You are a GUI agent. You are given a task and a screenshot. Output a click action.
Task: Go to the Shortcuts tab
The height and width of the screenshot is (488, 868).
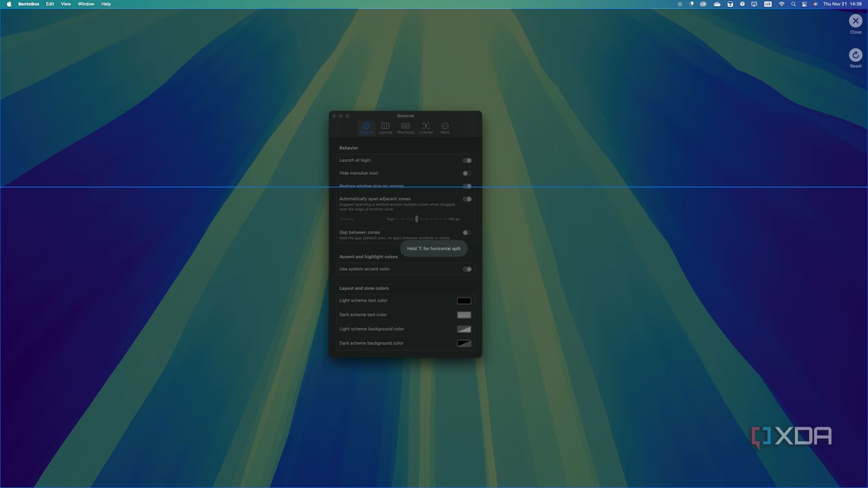click(x=406, y=128)
